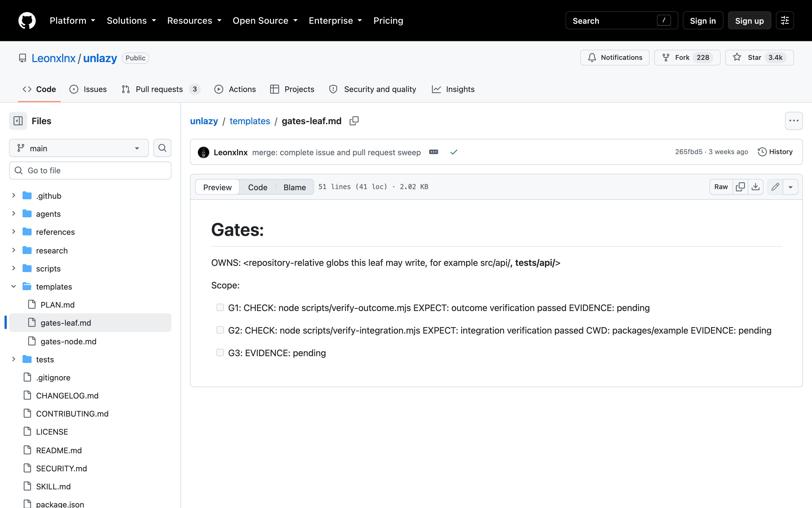The height and width of the screenshot is (508, 812).
Task: Copy the file path gates-leaf.md
Action: point(354,121)
